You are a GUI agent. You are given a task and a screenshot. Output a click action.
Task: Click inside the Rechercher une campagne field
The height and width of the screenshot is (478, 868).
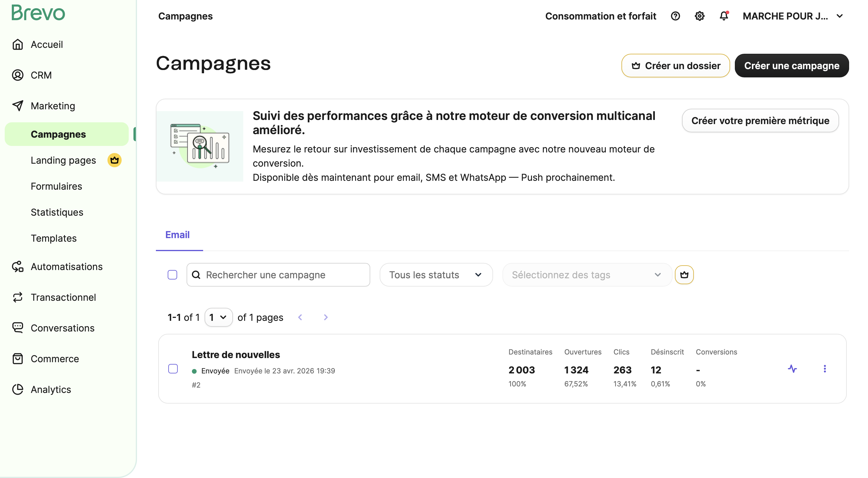[278, 275]
